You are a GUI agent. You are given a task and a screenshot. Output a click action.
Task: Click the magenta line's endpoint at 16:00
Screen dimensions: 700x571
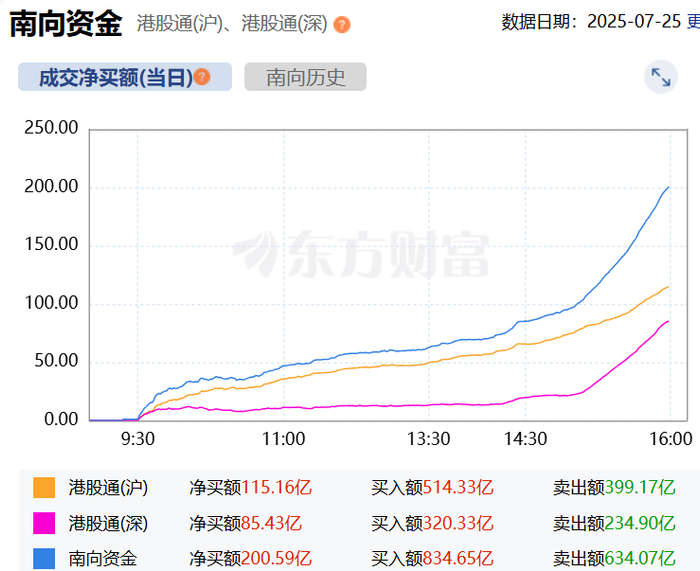668,321
